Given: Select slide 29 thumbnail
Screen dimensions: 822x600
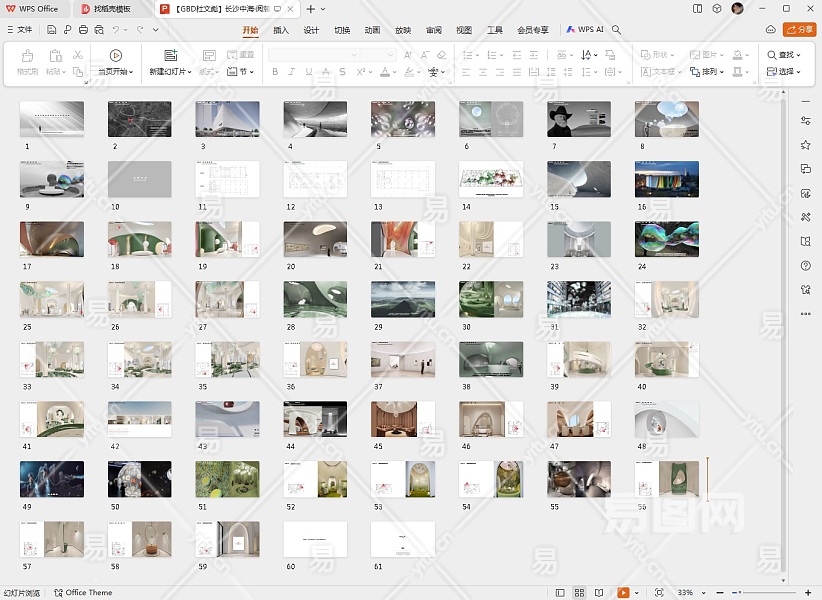Looking at the screenshot, I should [x=403, y=299].
